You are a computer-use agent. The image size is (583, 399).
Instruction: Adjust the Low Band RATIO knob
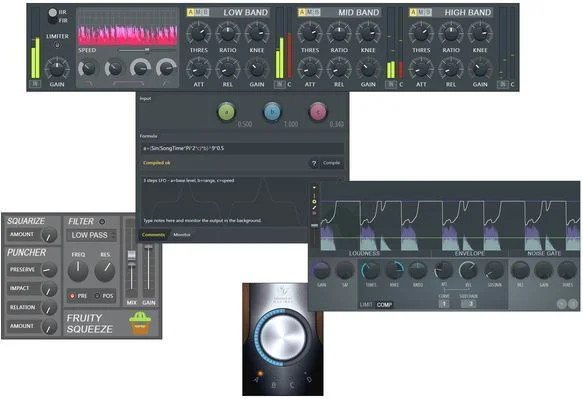pos(228,33)
